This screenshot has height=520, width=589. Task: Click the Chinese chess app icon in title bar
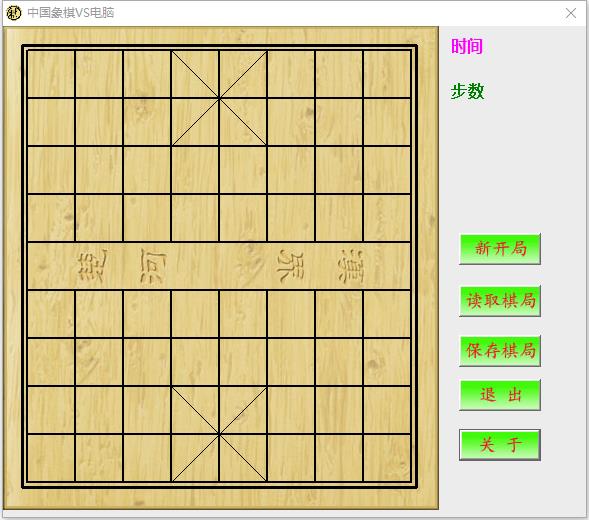click(x=14, y=13)
